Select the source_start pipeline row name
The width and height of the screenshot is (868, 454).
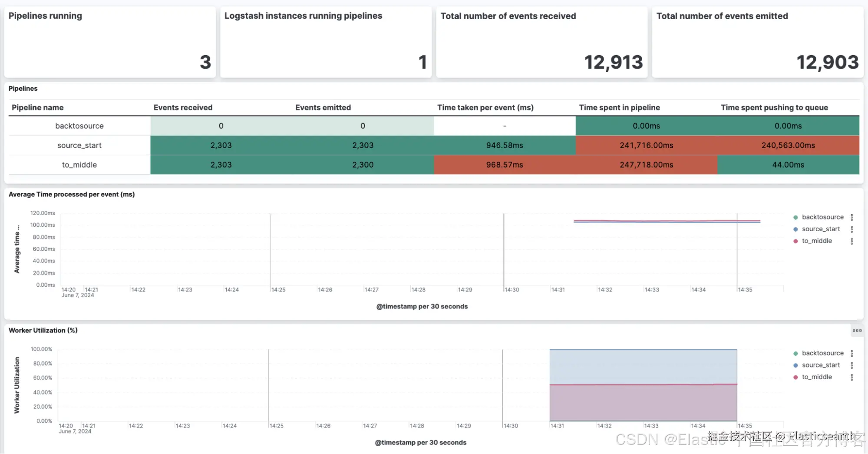pos(79,145)
